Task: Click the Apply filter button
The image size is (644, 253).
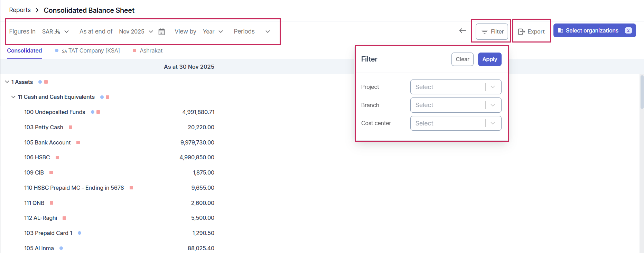Action: (489, 59)
